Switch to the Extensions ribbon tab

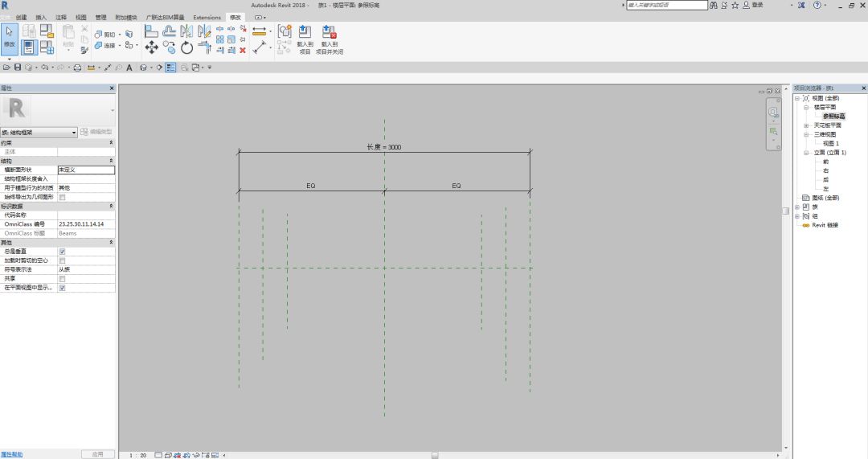pos(207,17)
